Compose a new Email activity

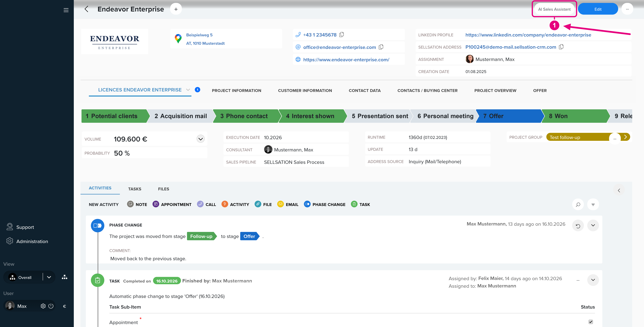(288, 204)
